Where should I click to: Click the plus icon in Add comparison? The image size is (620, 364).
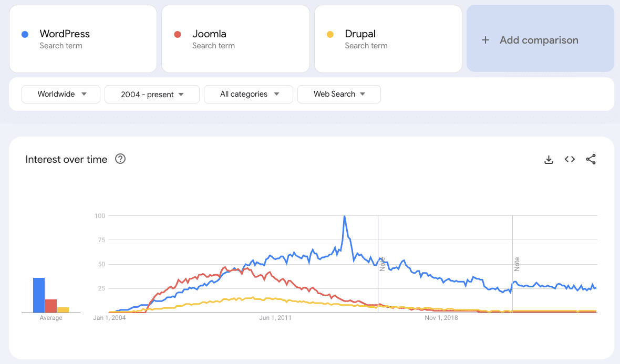[485, 40]
